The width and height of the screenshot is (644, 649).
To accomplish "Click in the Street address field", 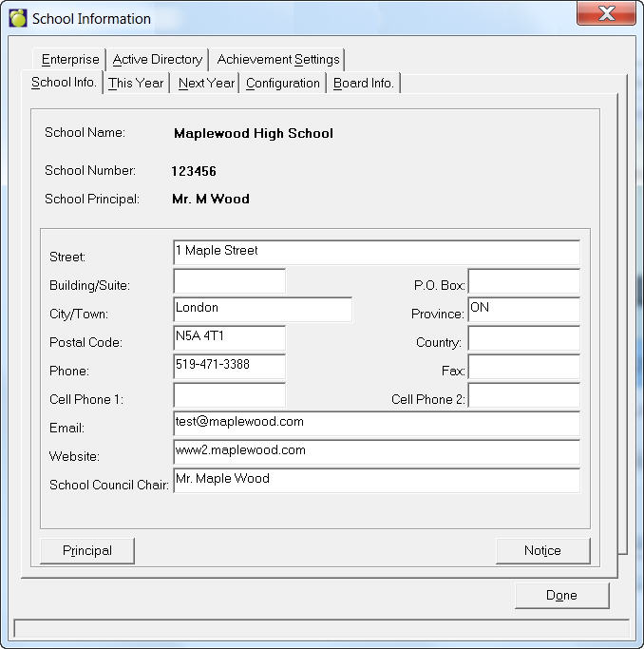I will click(376, 253).
